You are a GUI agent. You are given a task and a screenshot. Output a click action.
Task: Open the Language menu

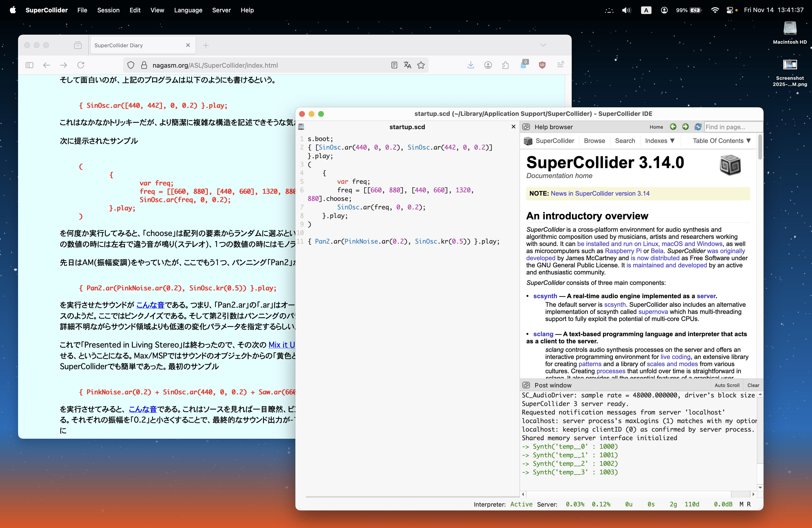coord(188,10)
